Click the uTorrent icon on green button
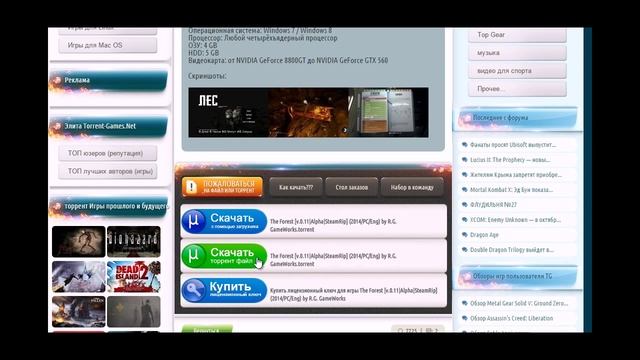Image resolution: width=640 pixels, height=360 pixels. 193,256
